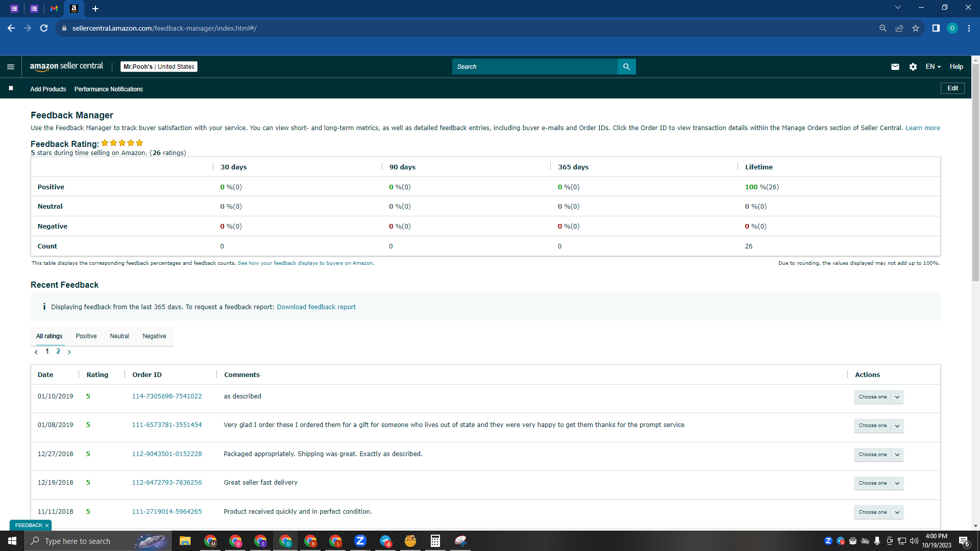The height and width of the screenshot is (551, 980).
Task: Close the FEEDBACK tab widget
Action: [x=47, y=525]
